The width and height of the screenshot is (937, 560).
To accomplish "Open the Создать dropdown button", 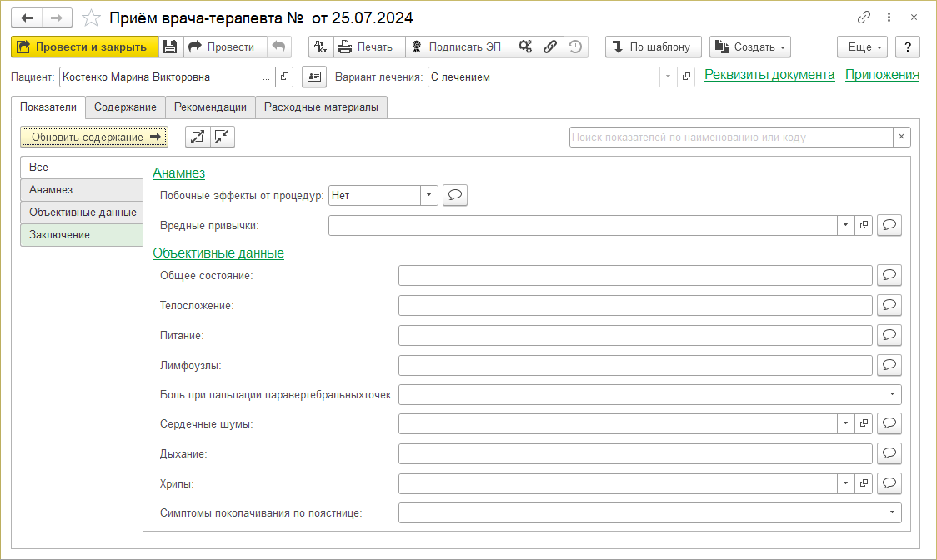I will coord(750,47).
